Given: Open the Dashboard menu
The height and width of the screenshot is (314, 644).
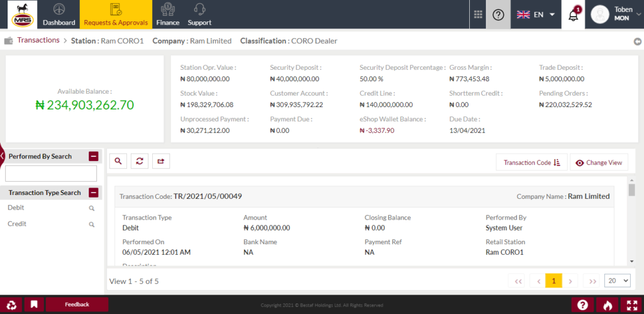Looking at the screenshot, I should coord(58,14).
